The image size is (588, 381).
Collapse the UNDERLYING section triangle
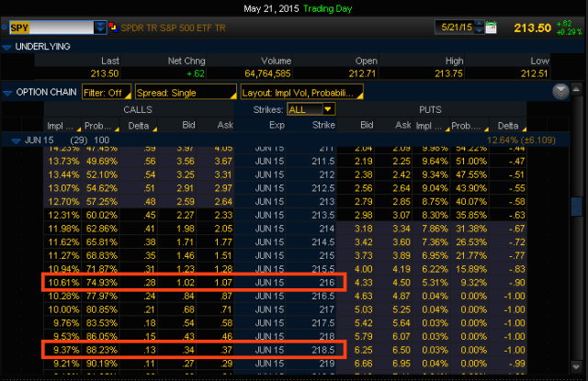pos(6,47)
